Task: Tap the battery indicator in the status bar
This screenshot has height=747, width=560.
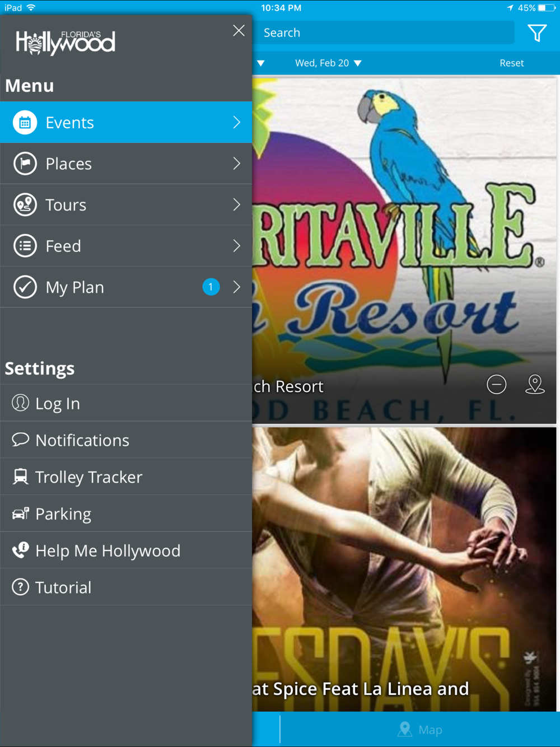Action: coord(547,8)
